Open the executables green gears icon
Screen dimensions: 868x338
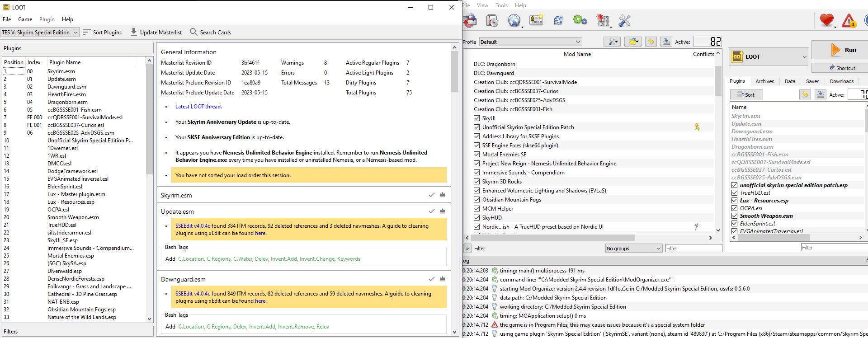pos(580,20)
